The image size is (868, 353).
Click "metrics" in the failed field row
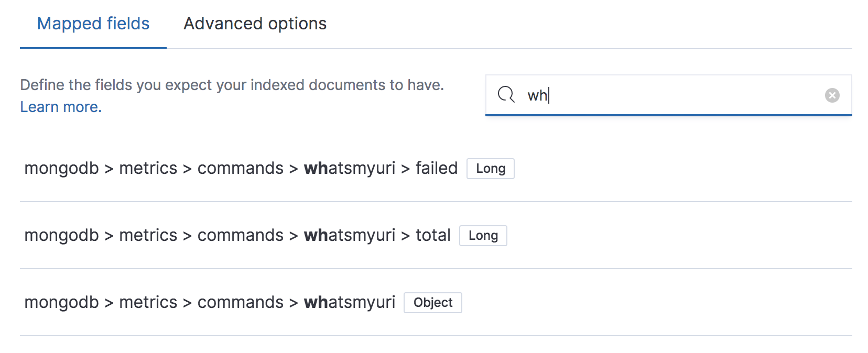coord(148,168)
